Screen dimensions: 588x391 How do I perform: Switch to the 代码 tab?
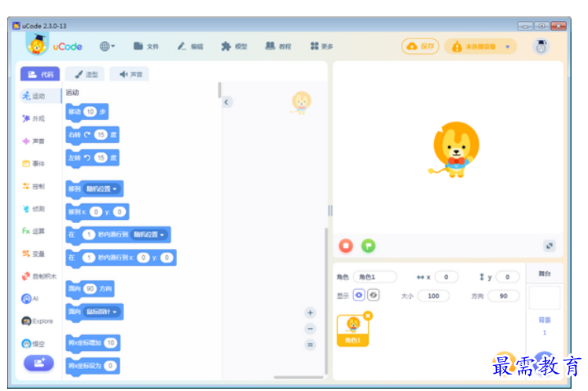tap(40, 74)
